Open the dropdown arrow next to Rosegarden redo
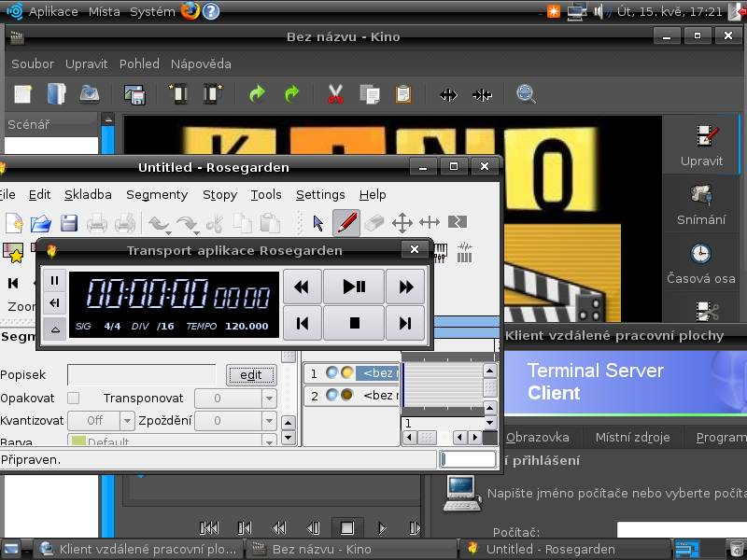 pos(196,232)
